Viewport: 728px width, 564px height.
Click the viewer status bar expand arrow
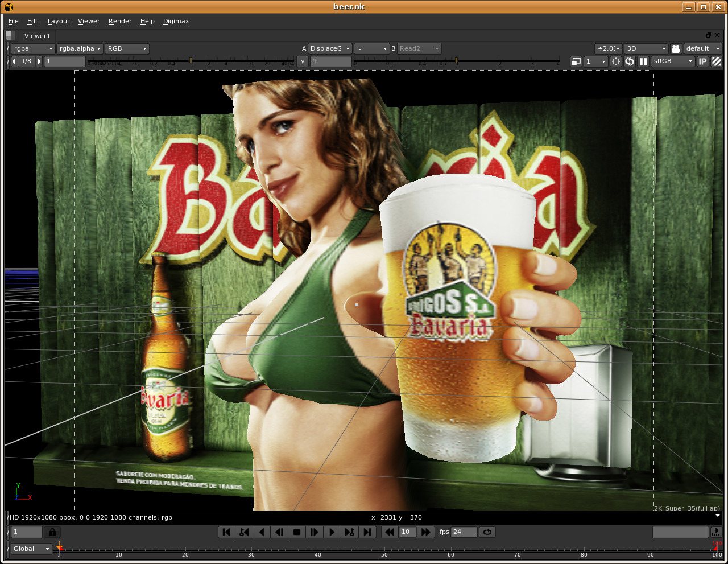pyautogui.click(x=718, y=516)
